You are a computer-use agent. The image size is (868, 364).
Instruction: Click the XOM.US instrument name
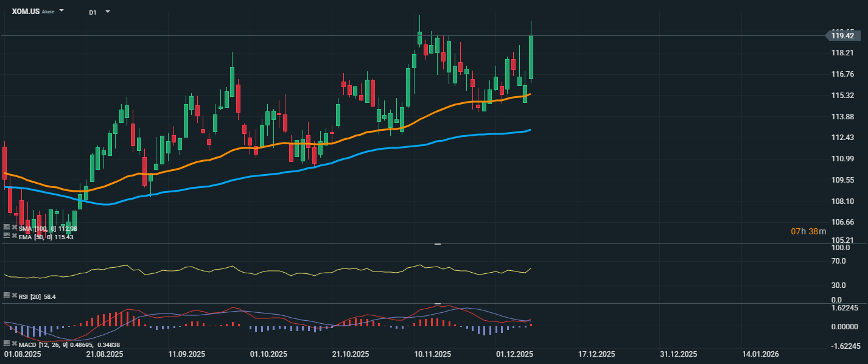tap(26, 12)
